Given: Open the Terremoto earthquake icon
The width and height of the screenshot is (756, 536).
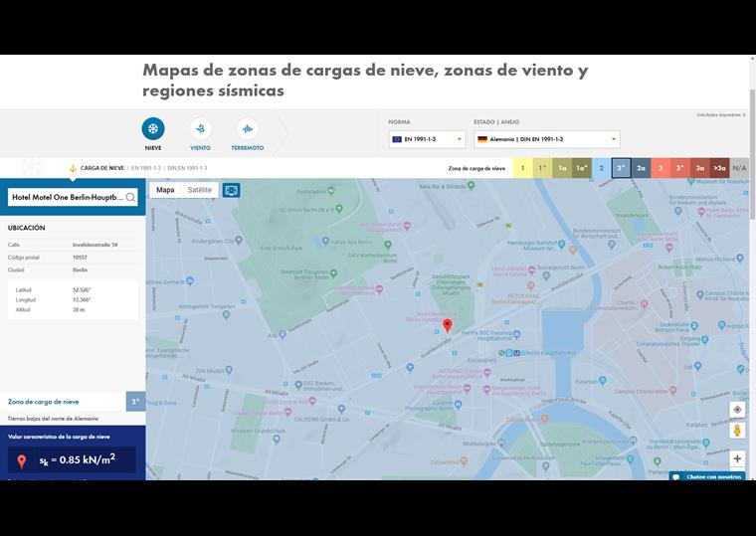Looking at the screenshot, I should coord(248,128).
